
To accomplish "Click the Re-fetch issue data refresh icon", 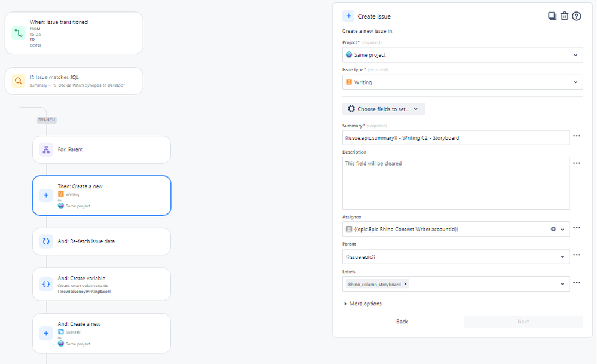I will (46, 241).
